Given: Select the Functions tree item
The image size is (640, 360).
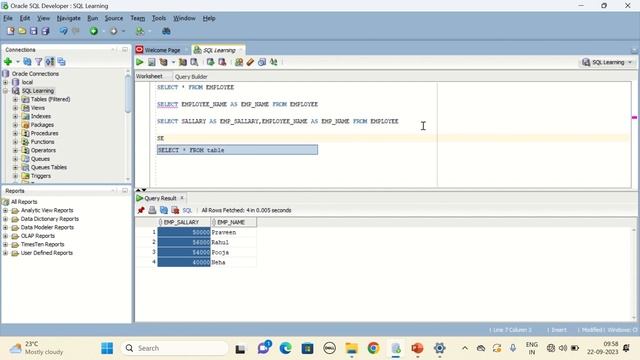Looking at the screenshot, I should (42, 142).
